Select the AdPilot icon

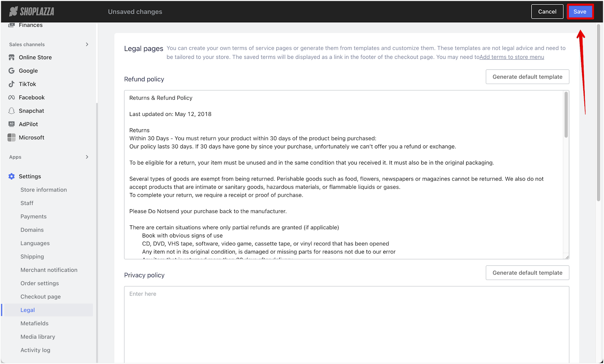pos(12,124)
